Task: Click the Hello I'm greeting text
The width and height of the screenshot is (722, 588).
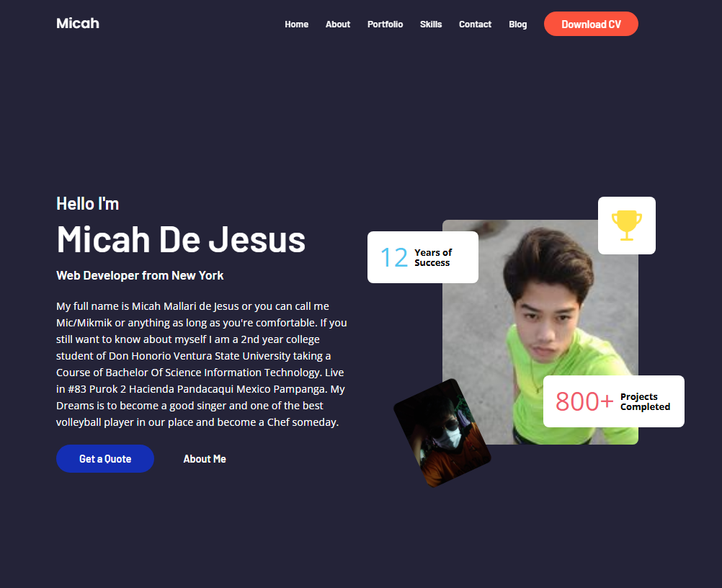Action: 87,203
